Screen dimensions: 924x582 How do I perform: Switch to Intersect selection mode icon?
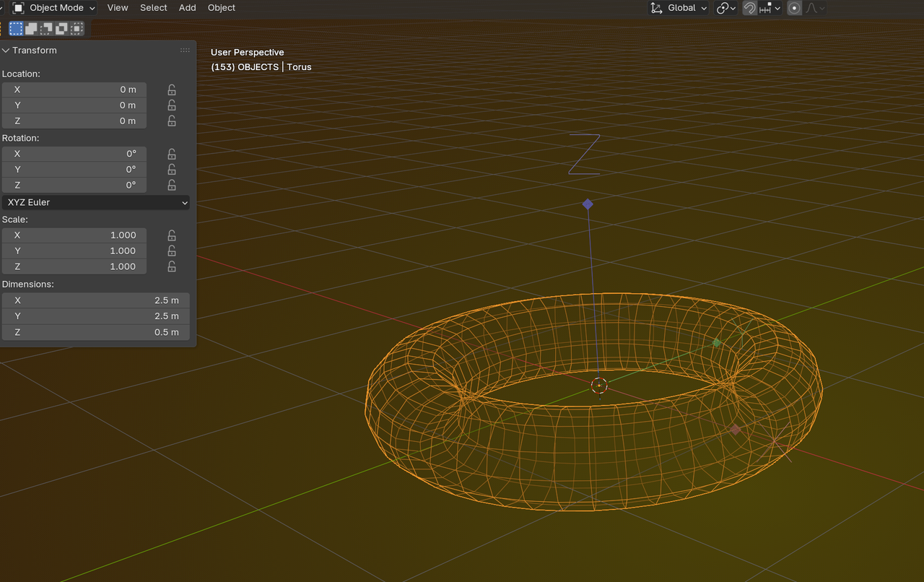(x=77, y=28)
